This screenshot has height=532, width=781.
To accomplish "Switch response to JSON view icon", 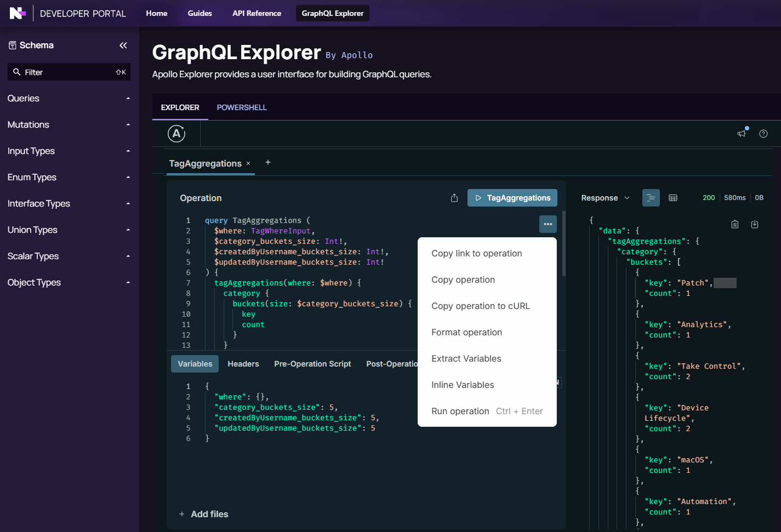I will (651, 198).
